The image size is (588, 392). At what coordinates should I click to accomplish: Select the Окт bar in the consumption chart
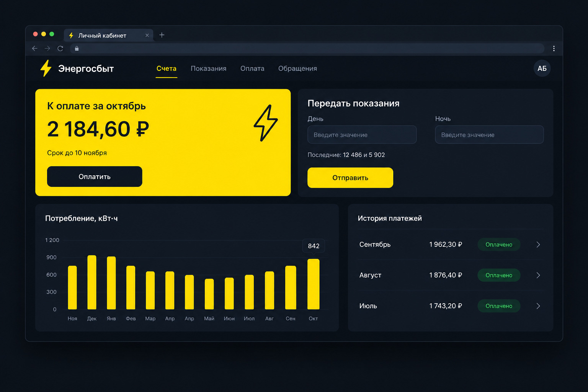tap(314, 284)
